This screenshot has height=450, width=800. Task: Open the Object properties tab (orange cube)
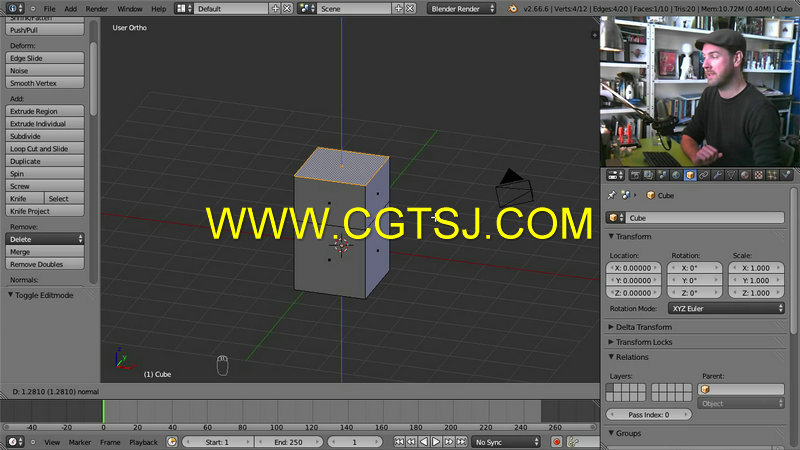690,175
